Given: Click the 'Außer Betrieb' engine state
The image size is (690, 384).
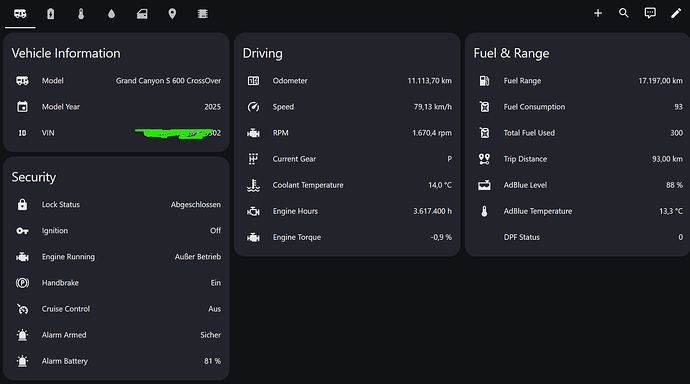Looking at the screenshot, I should pyautogui.click(x=198, y=257).
